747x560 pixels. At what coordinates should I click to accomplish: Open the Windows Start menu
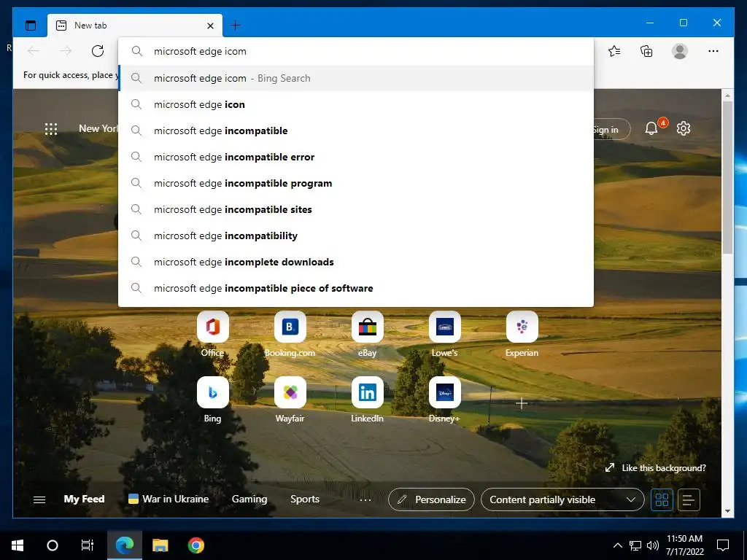(x=18, y=545)
